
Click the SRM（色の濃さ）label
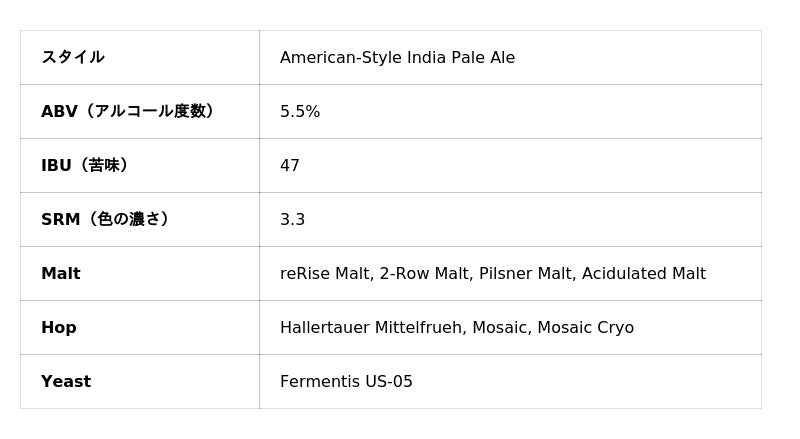[x=105, y=220]
